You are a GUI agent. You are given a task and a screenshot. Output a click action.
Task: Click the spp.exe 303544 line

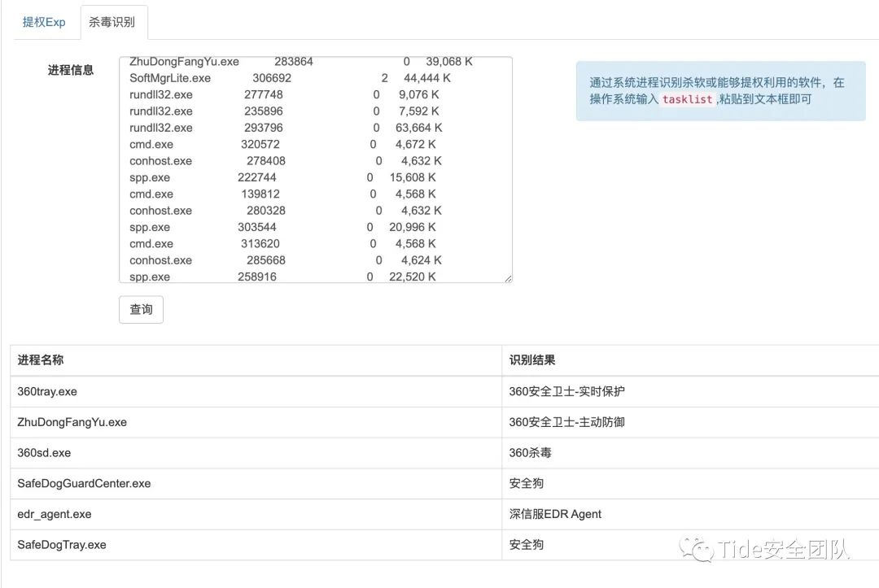tap(282, 228)
